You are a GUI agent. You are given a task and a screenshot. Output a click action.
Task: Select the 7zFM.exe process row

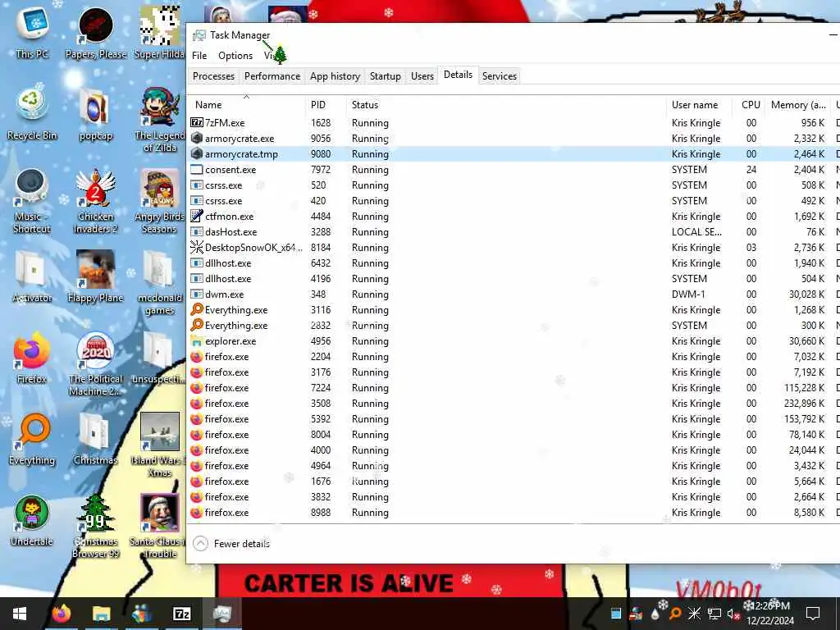tap(512, 123)
